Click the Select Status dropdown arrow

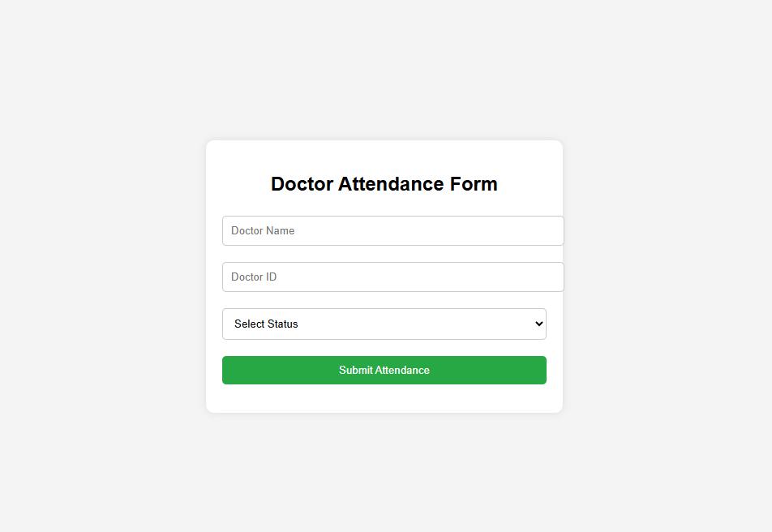539,324
